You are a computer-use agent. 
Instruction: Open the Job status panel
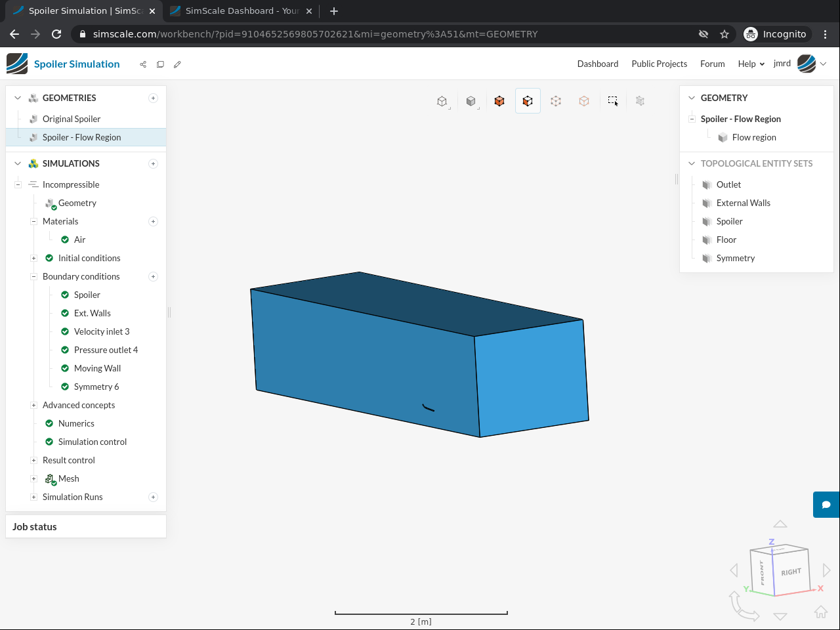pyautogui.click(x=35, y=526)
